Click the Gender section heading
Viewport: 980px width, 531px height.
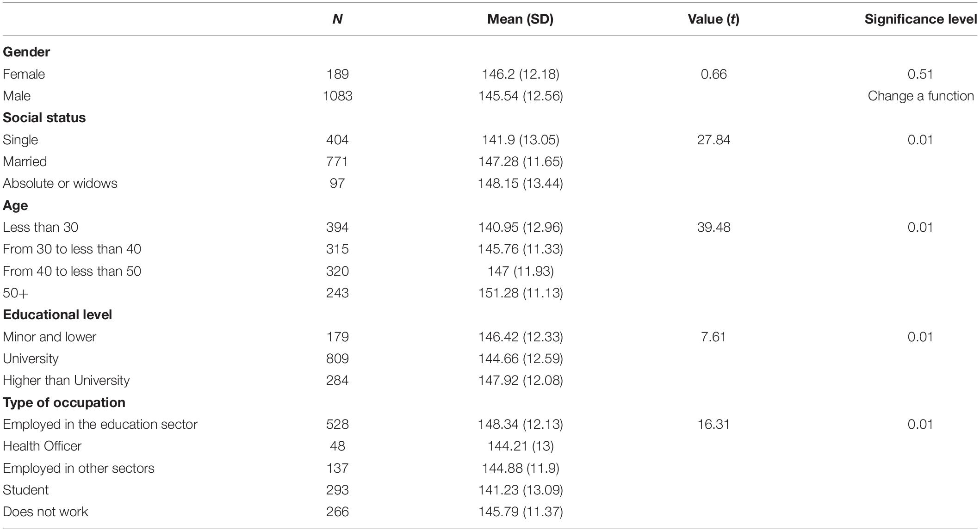point(26,52)
